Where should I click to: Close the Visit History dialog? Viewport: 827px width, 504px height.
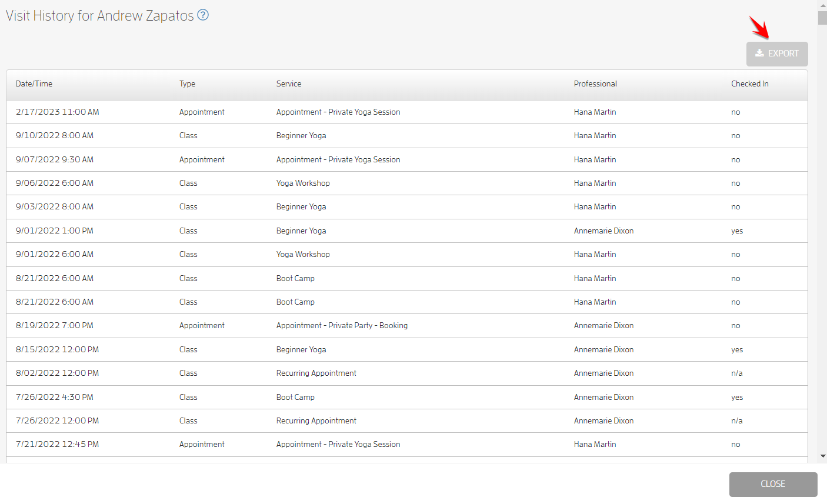coord(773,484)
